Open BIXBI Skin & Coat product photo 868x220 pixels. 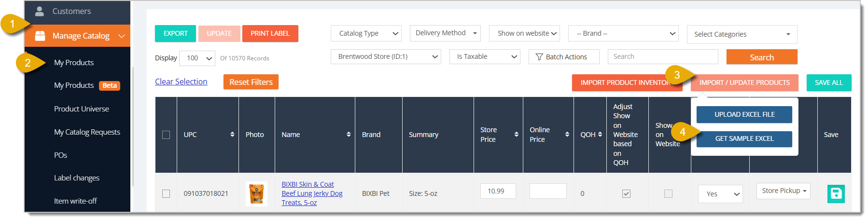pyautogui.click(x=256, y=194)
